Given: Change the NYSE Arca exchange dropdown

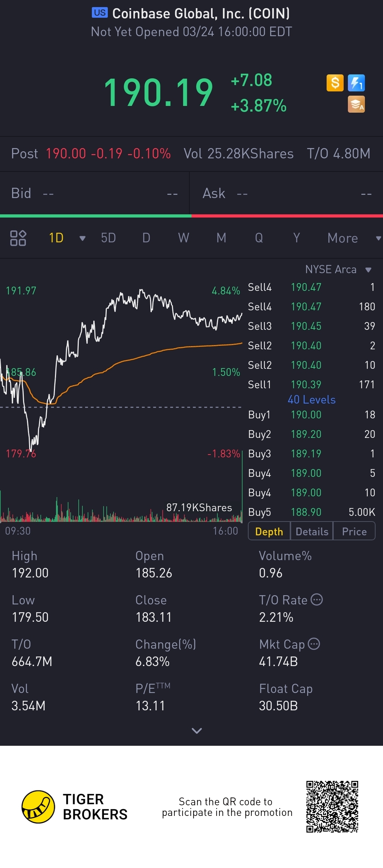Looking at the screenshot, I should [x=338, y=269].
